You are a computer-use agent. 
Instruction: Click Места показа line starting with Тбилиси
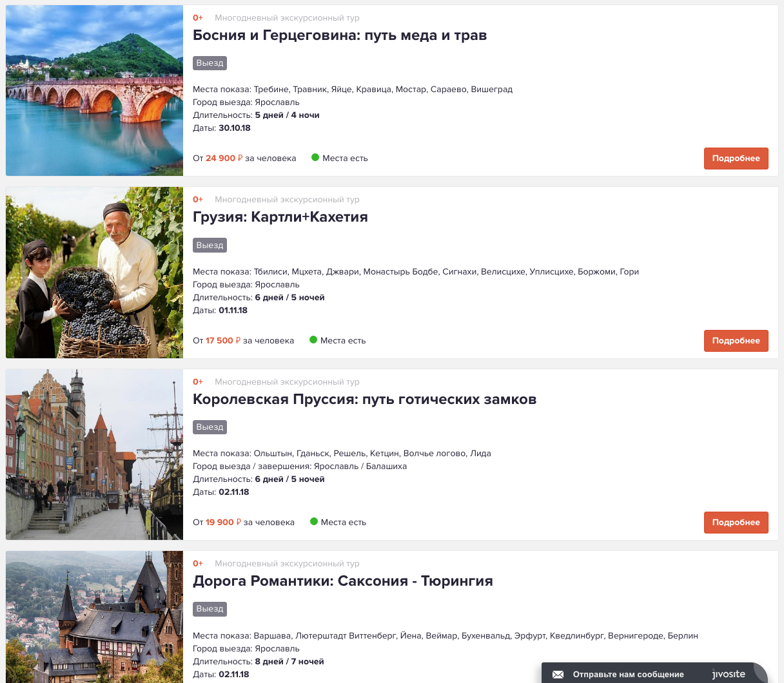pyautogui.click(x=416, y=272)
